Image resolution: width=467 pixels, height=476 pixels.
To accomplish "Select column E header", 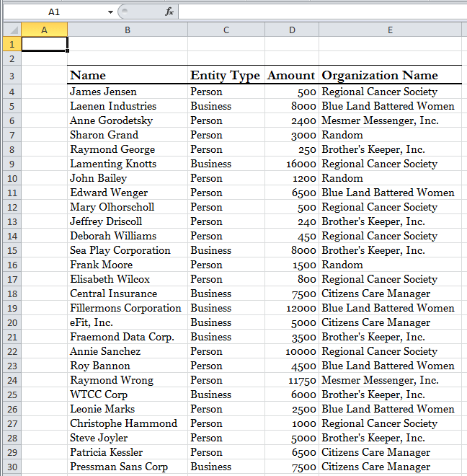I will [390, 30].
